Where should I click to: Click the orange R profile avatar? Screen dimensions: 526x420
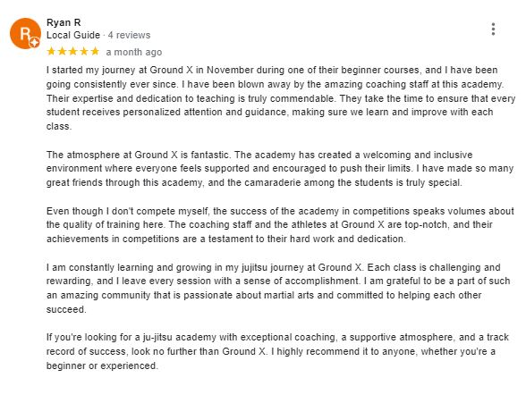pyautogui.click(x=25, y=33)
